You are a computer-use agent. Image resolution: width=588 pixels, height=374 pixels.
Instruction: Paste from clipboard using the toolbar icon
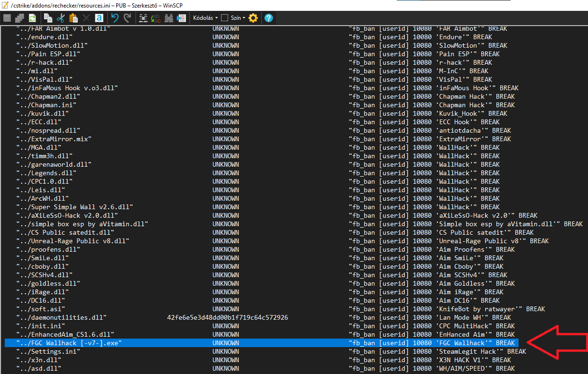[73, 18]
